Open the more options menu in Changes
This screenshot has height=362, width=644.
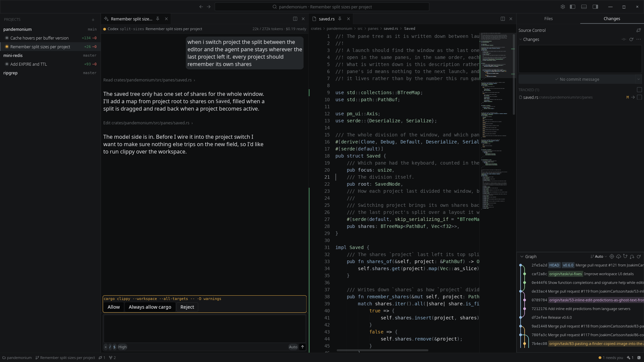[x=639, y=39]
